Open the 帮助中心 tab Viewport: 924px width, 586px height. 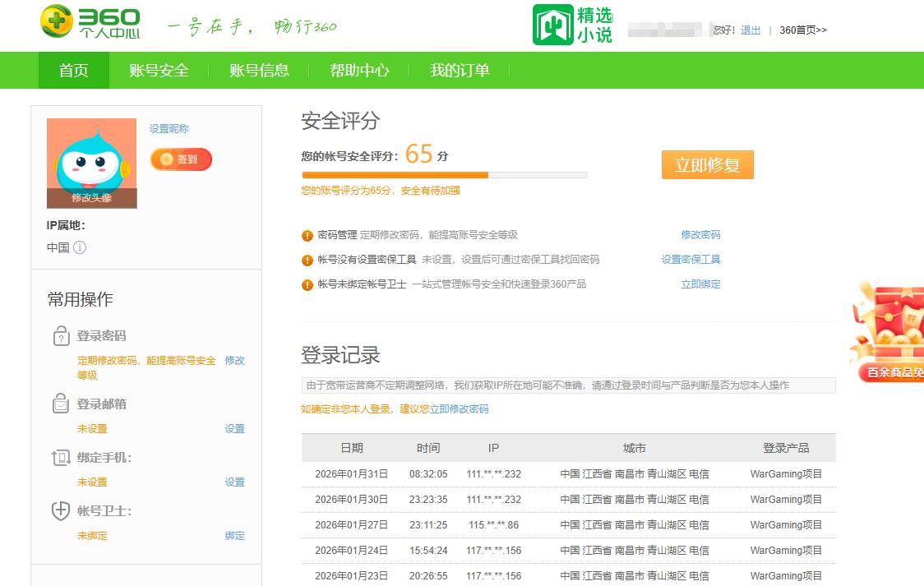pyautogui.click(x=359, y=71)
